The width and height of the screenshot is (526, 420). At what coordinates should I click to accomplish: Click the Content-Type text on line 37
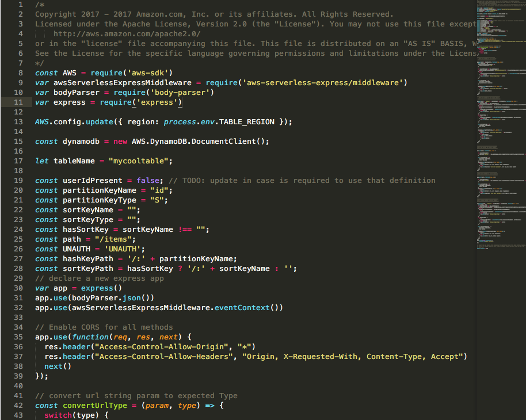(x=394, y=357)
